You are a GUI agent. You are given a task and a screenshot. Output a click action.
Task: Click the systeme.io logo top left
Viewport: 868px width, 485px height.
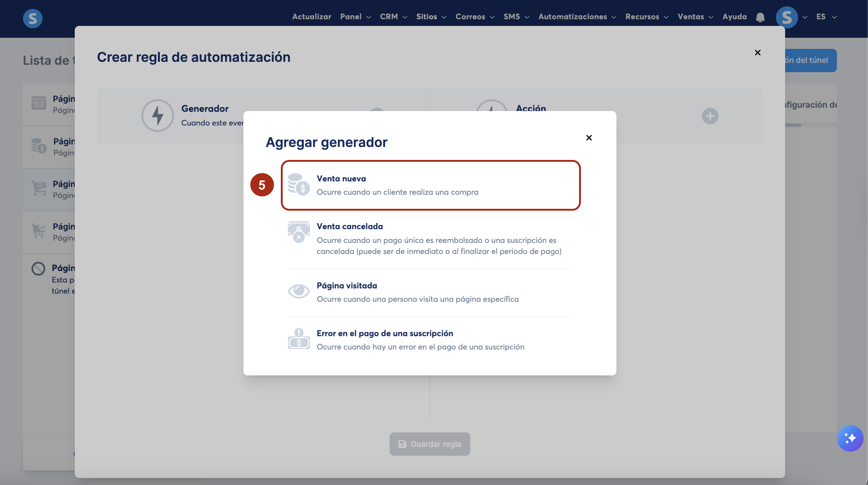click(x=33, y=18)
